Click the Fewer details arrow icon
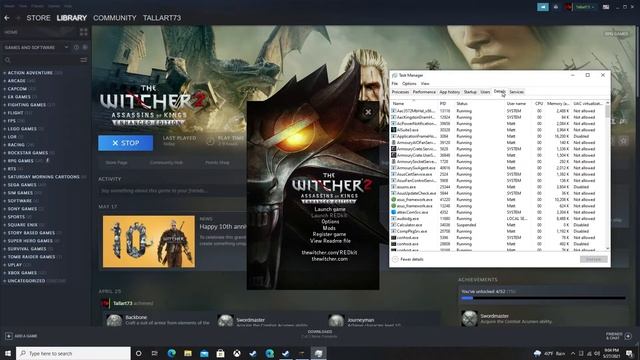640x360 pixels. click(395, 259)
